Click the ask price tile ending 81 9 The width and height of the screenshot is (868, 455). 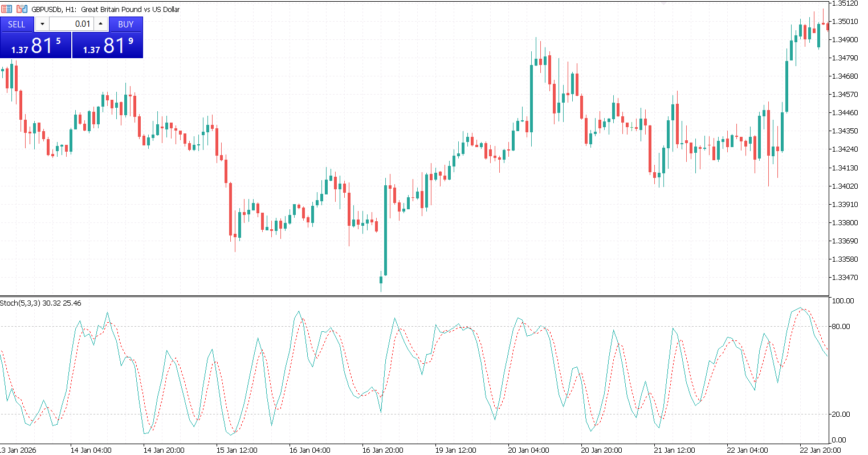tap(108, 46)
